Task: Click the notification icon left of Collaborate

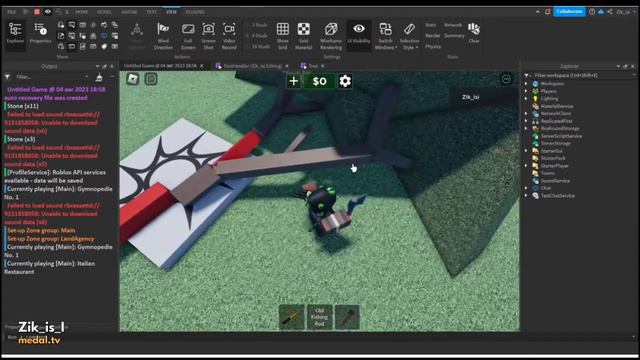Action: tap(547, 11)
